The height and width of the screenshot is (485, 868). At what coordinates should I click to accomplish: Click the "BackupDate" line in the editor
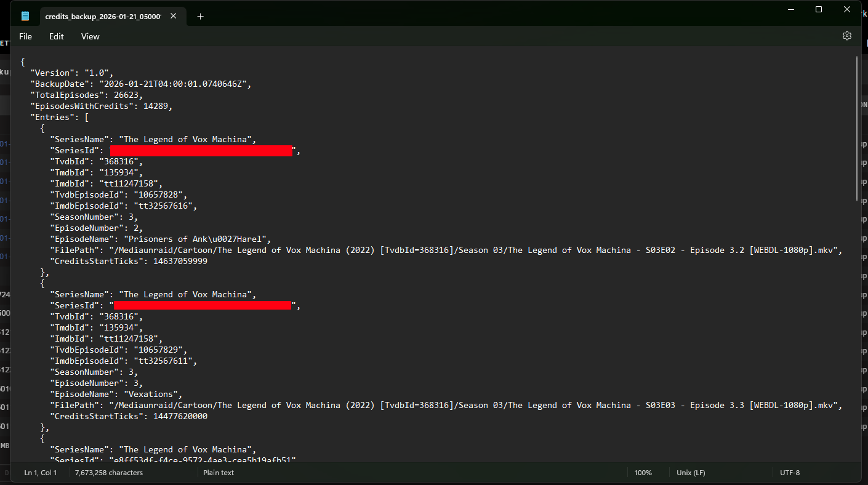pyautogui.click(x=141, y=84)
